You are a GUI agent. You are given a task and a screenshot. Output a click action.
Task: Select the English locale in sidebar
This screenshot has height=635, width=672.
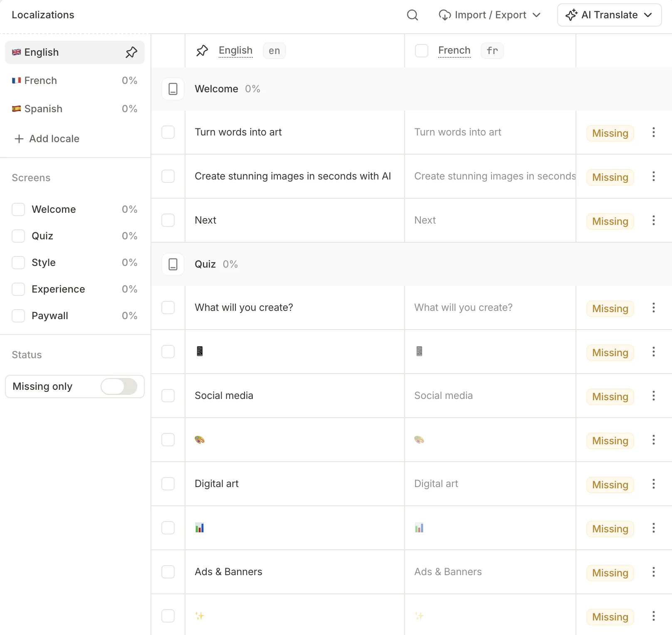(75, 52)
